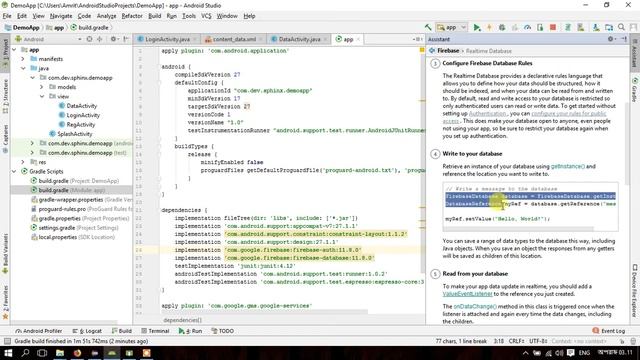
Task: Click the getInstance() link
Action: (x=567, y=167)
